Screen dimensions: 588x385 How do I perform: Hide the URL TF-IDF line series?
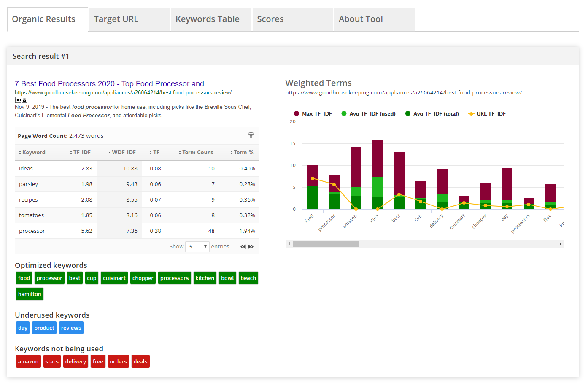(x=487, y=114)
